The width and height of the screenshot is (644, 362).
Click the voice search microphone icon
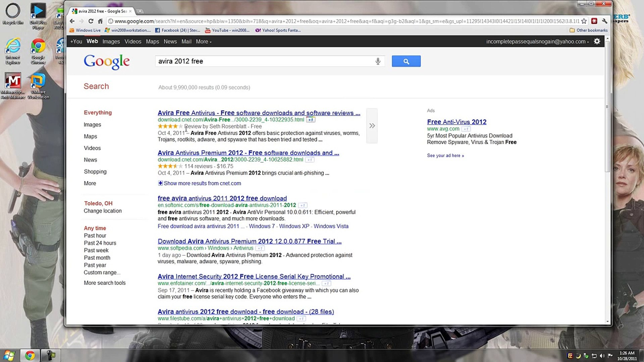378,61
